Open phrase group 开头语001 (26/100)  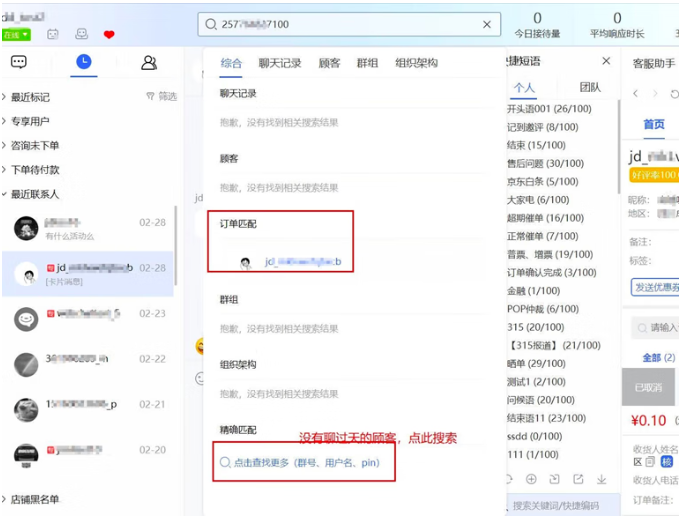(549, 109)
